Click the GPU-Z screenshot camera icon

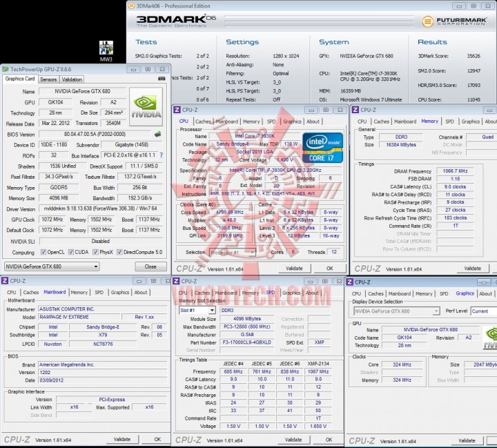[x=162, y=78]
